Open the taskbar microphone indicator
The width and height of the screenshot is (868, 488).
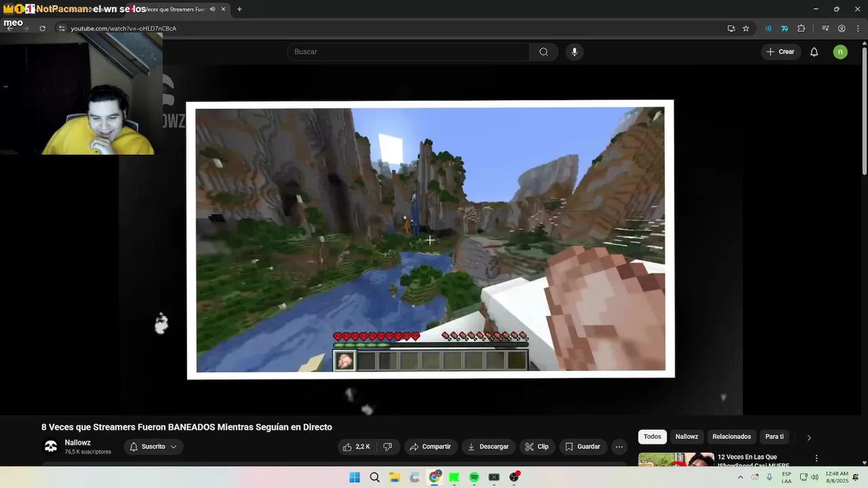pos(770,477)
